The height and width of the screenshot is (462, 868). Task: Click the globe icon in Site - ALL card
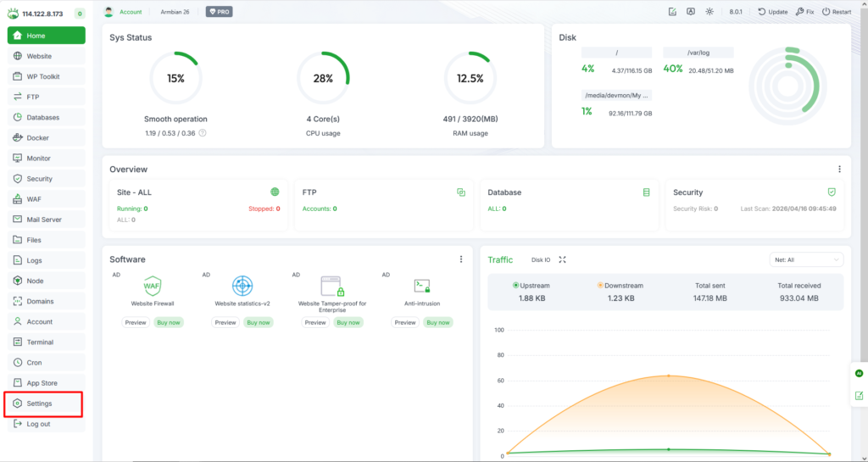275,192
